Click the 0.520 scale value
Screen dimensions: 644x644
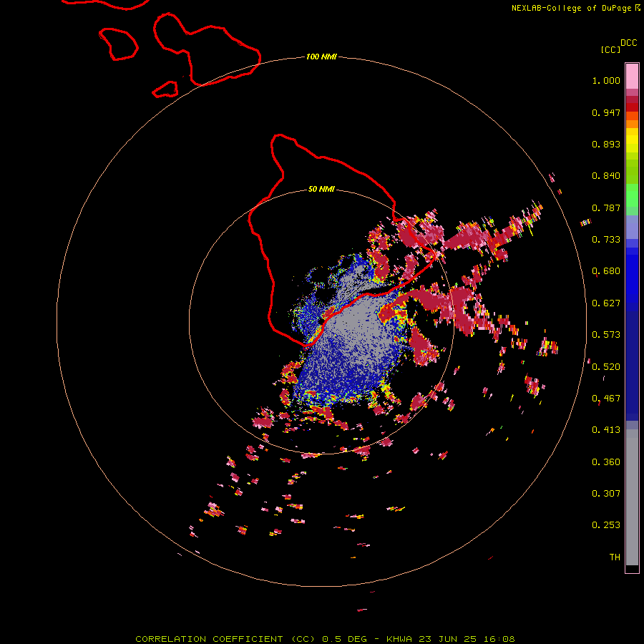606,367
